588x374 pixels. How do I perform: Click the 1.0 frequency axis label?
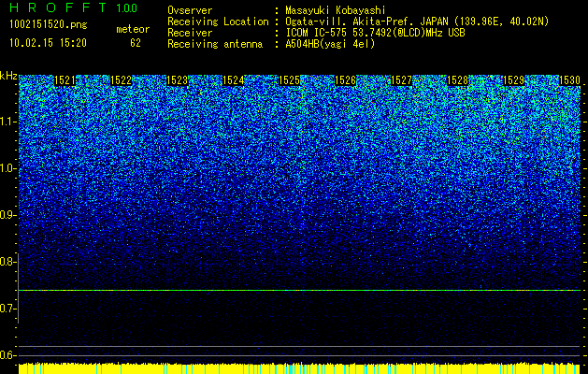7,169
